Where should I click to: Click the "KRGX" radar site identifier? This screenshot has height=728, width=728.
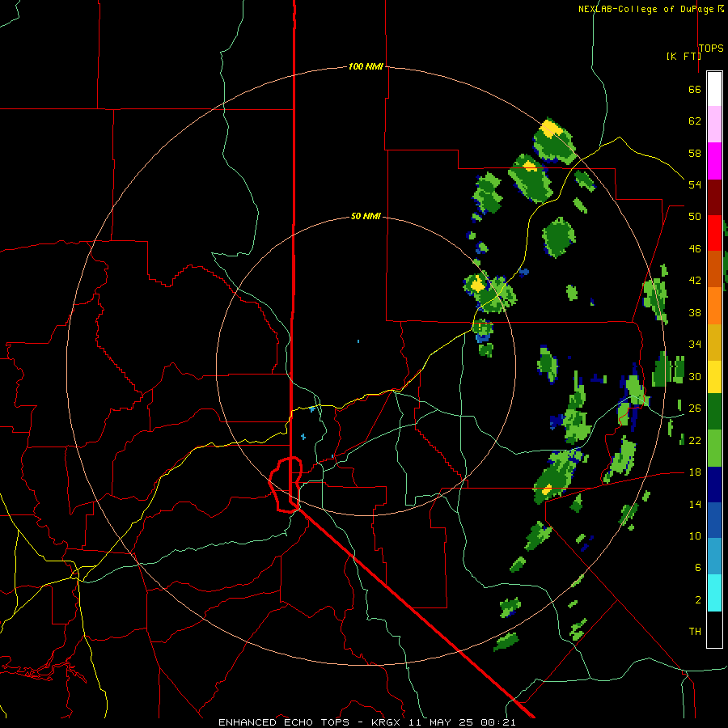coord(385,722)
